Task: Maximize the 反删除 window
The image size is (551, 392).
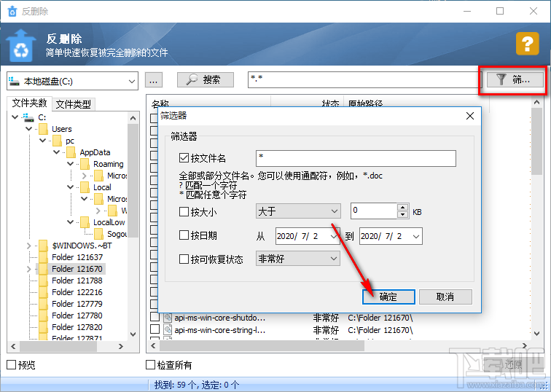Action: click(x=500, y=11)
